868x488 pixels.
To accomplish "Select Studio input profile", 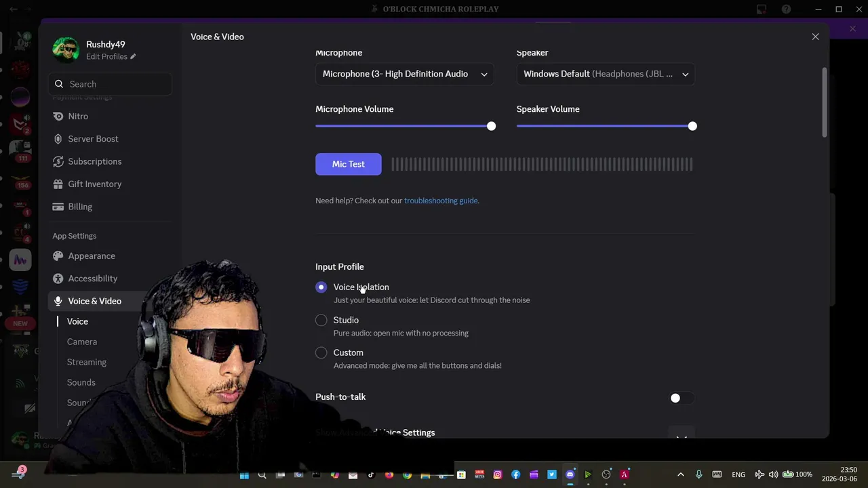I will click(321, 320).
